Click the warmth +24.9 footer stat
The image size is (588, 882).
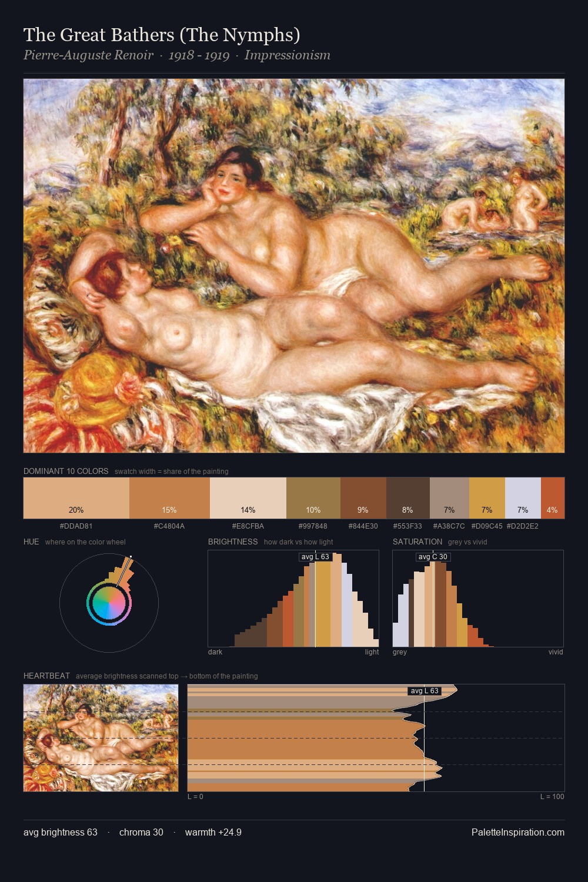pyautogui.click(x=213, y=833)
